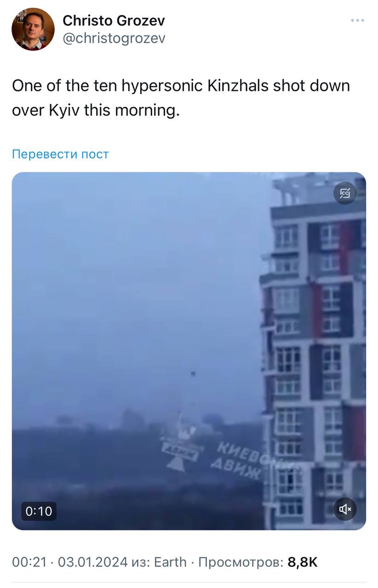Unmute the video with the speaker icon

(345, 509)
